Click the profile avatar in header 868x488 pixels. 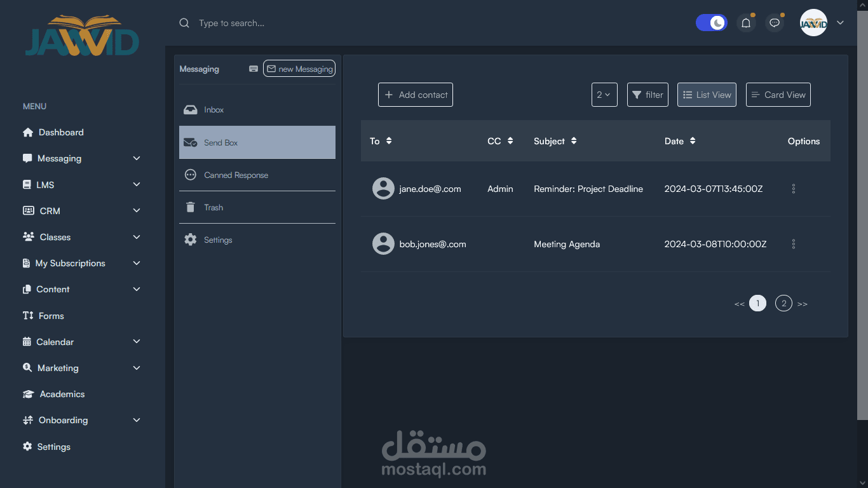[x=813, y=23]
